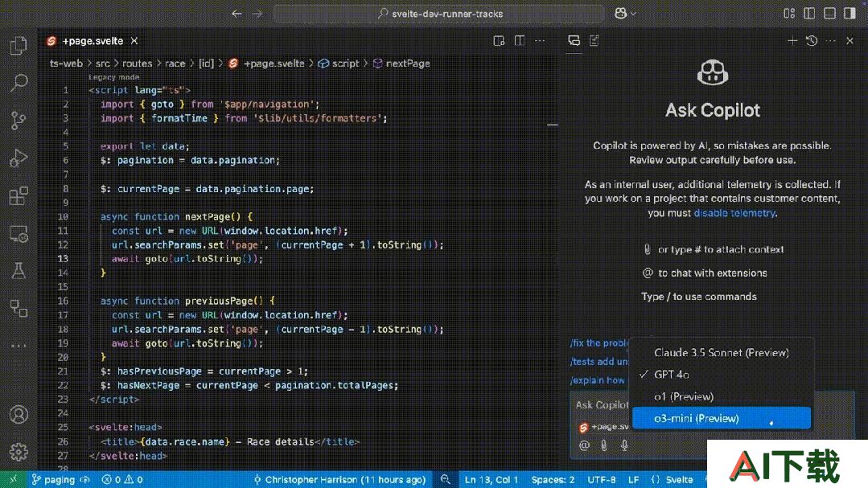Click Ln 13, Col 1 indicator
The image size is (868, 488).
(491, 479)
